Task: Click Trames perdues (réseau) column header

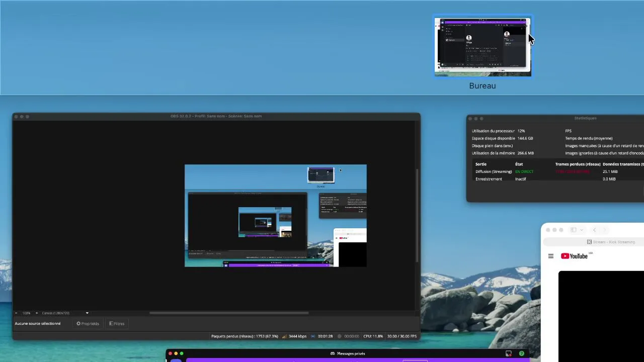Action: pyautogui.click(x=578, y=164)
